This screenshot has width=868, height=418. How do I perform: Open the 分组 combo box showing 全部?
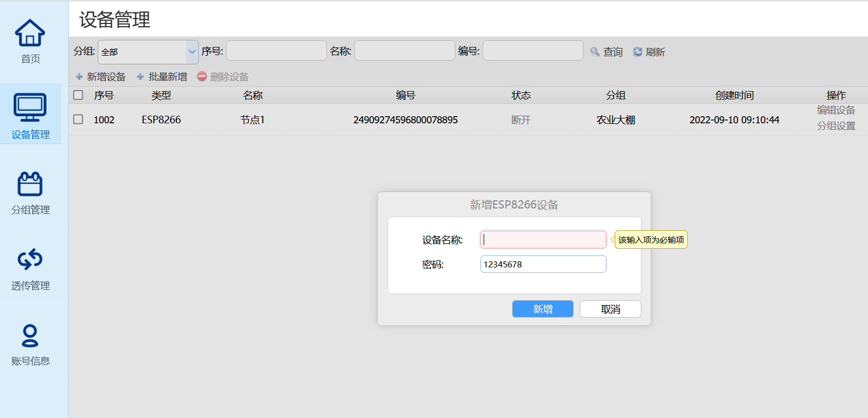pos(148,52)
